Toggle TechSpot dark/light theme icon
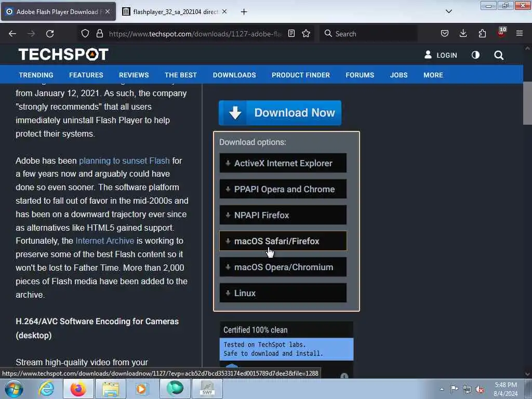532x399 pixels. (x=475, y=55)
